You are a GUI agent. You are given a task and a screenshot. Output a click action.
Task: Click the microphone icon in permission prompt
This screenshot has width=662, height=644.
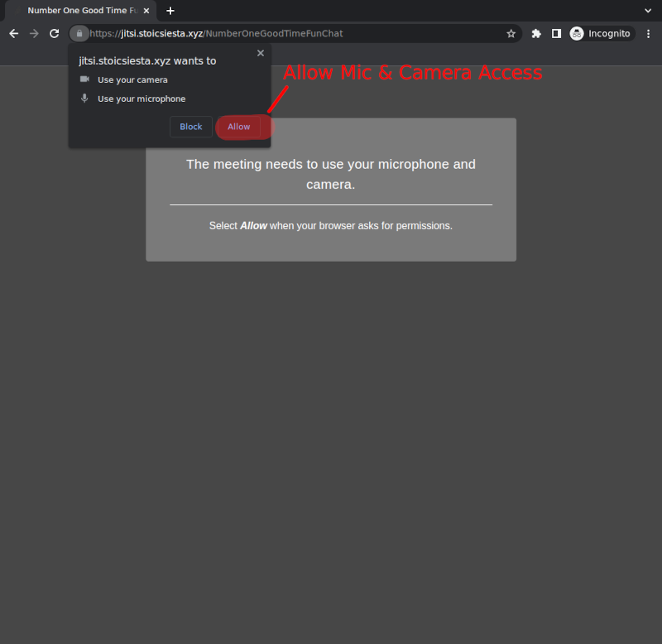84,99
